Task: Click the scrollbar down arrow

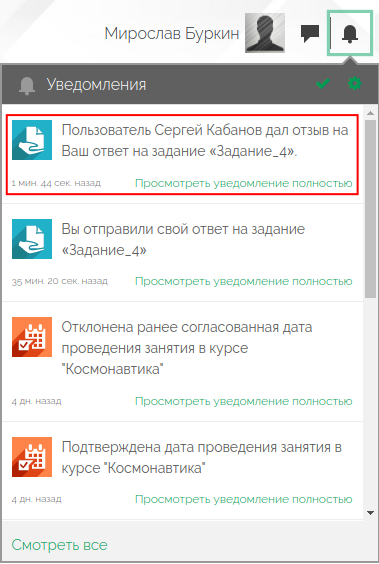Action: coord(370,513)
